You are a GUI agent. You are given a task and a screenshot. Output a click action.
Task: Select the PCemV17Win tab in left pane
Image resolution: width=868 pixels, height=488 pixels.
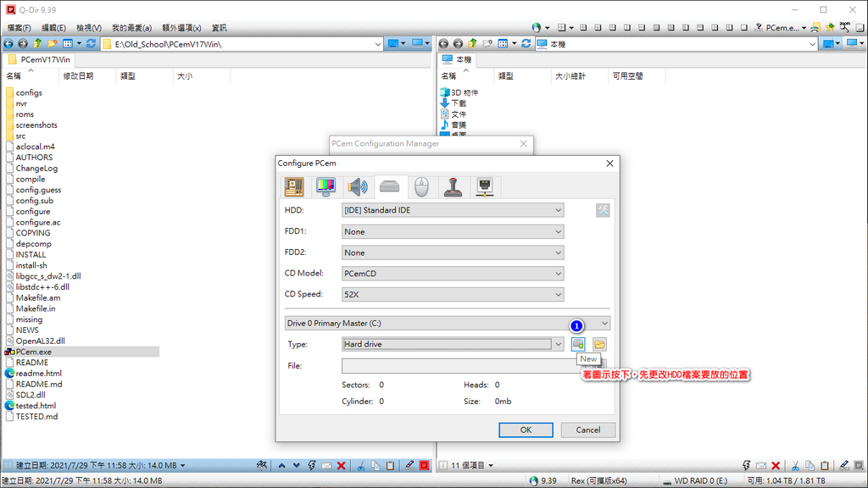pos(39,60)
